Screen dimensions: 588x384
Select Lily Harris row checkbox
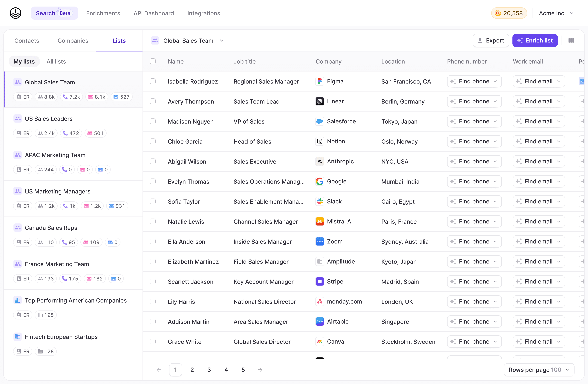coord(153,301)
